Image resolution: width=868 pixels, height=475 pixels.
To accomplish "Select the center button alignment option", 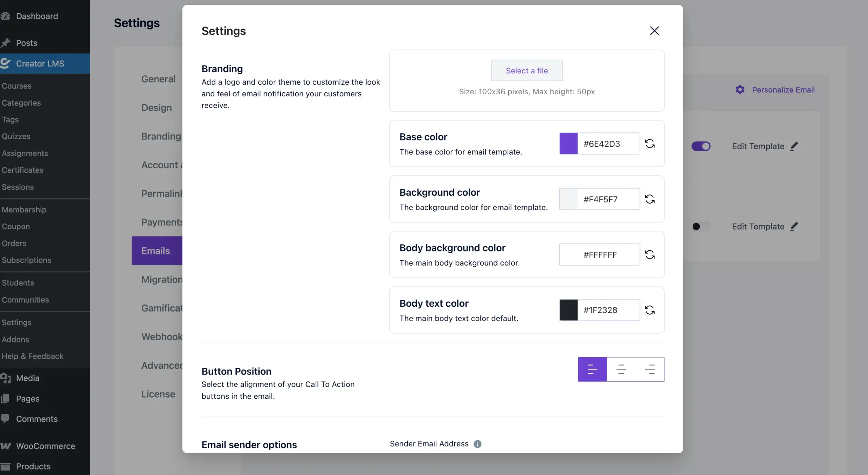I will pos(621,369).
